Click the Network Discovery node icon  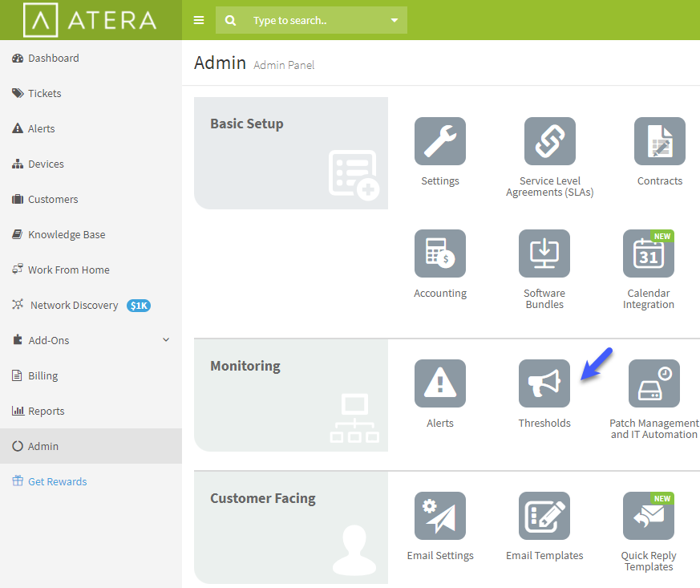[x=18, y=305]
